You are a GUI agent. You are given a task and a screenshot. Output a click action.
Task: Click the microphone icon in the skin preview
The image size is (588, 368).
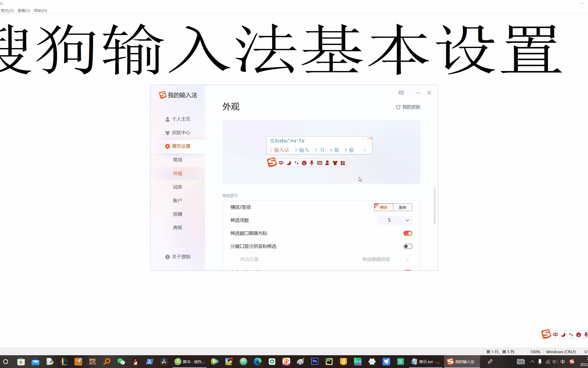(x=312, y=163)
